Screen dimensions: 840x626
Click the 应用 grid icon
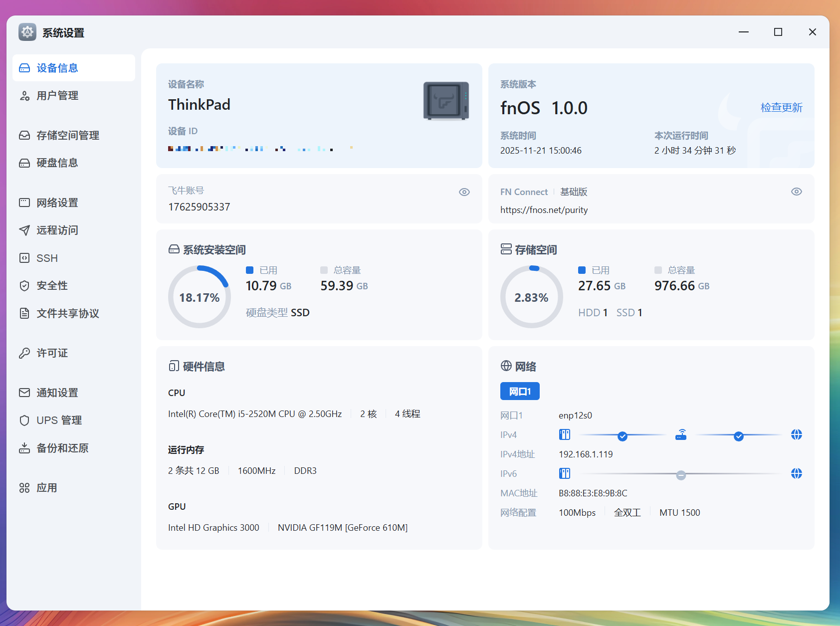(x=24, y=488)
